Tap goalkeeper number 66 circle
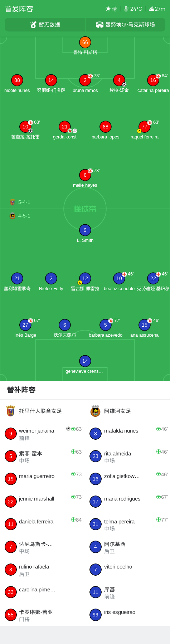Image resolution: width=170 pixels, height=644 pixels. pyautogui.click(x=85, y=42)
